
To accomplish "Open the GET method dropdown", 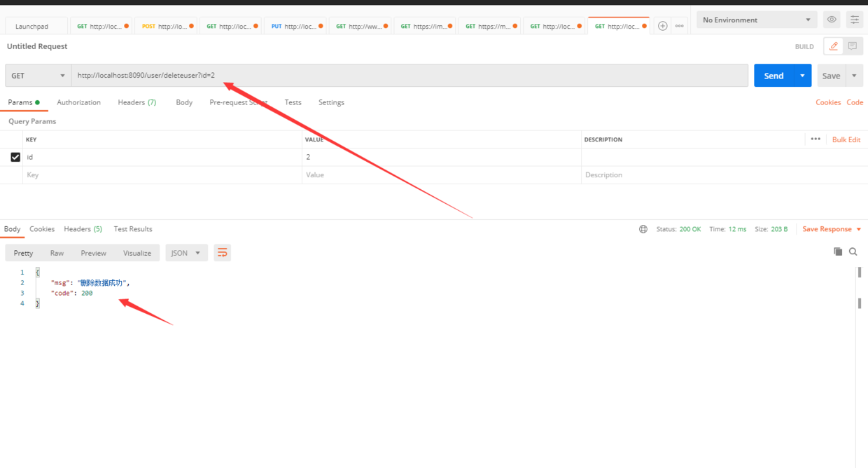I will (x=38, y=76).
